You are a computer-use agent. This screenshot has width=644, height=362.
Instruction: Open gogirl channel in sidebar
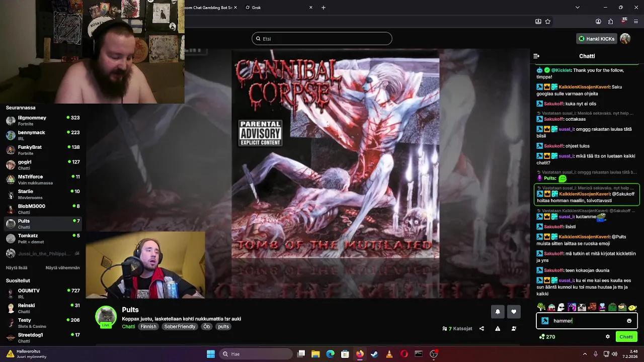point(43,165)
